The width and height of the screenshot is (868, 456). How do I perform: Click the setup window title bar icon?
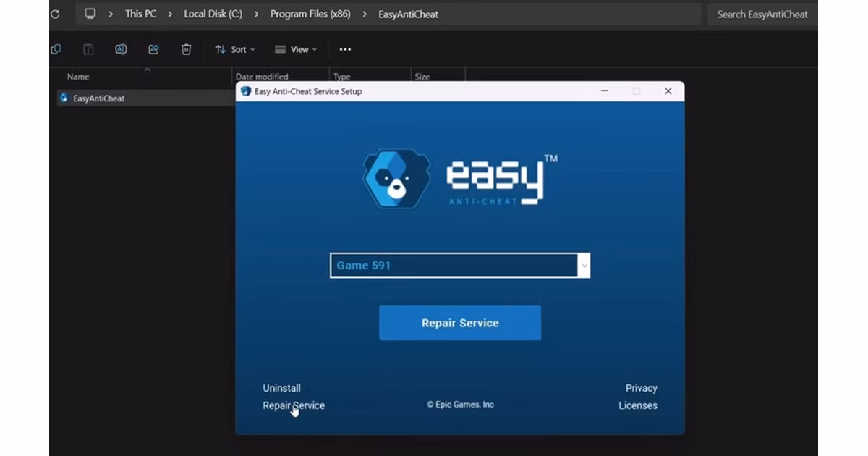246,91
